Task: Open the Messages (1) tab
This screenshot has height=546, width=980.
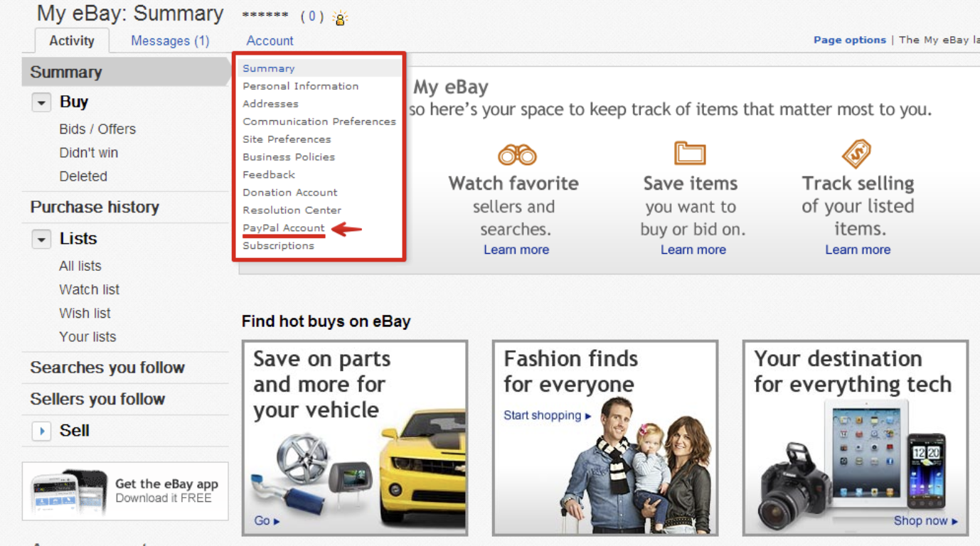Action: tap(170, 41)
